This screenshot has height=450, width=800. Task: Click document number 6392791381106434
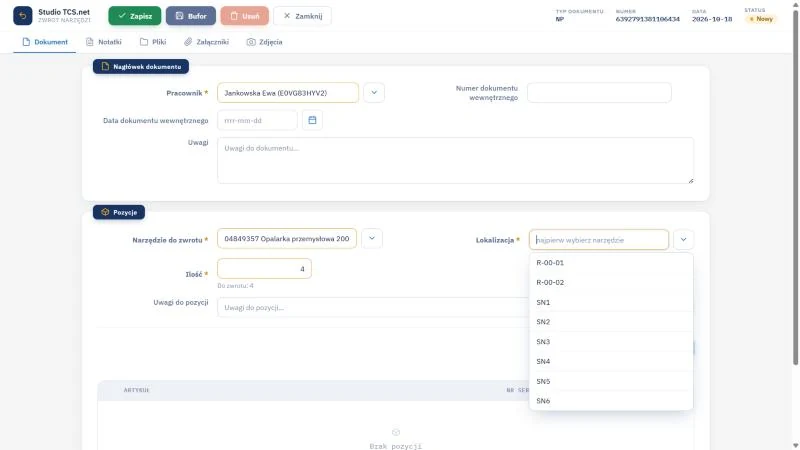pos(647,19)
